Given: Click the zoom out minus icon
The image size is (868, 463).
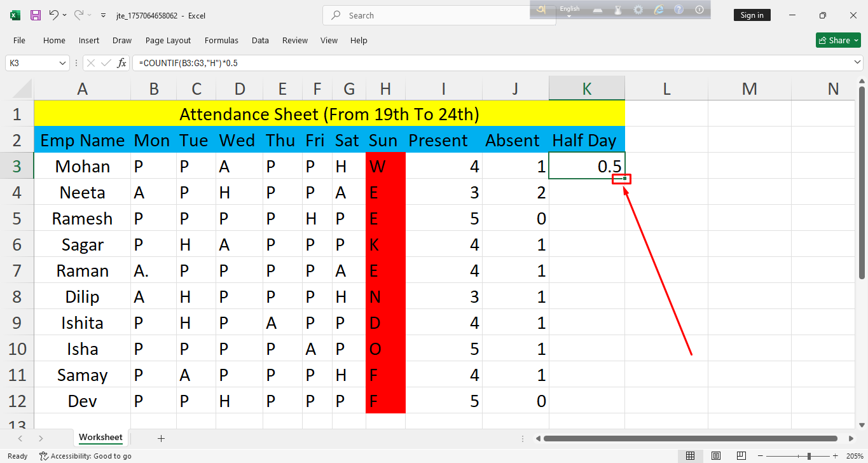Looking at the screenshot, I should click(769, 456).
